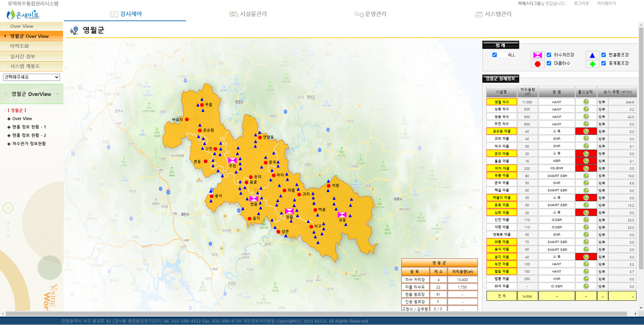
Task: Expand 시스템 계통도 in the sidebar
Action: [x=32, y=66]
